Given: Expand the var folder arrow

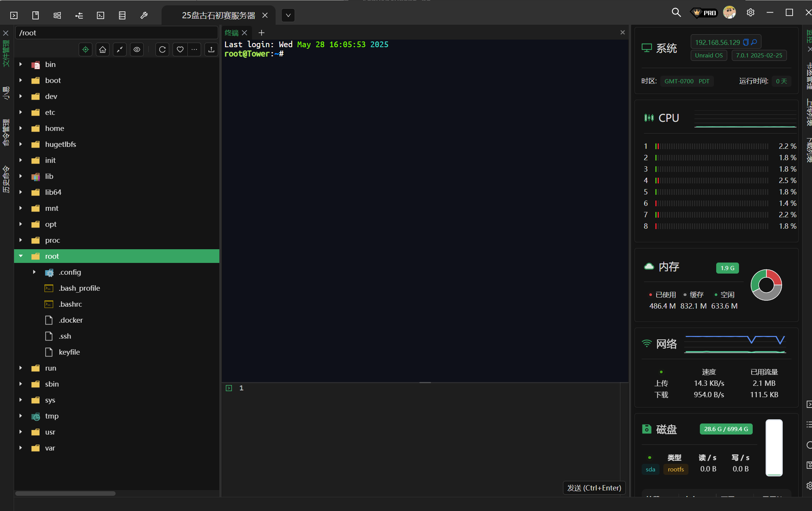Looking at the screenshot, I should (21, 448).
